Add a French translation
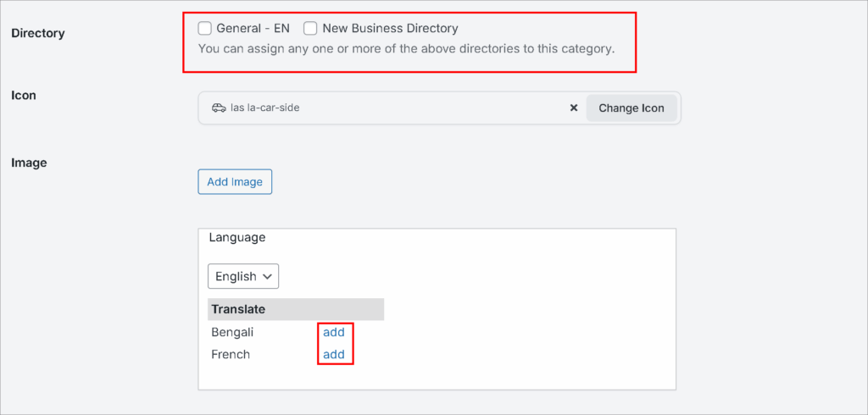This screenshot has width=868, height=415. [334, 354]
